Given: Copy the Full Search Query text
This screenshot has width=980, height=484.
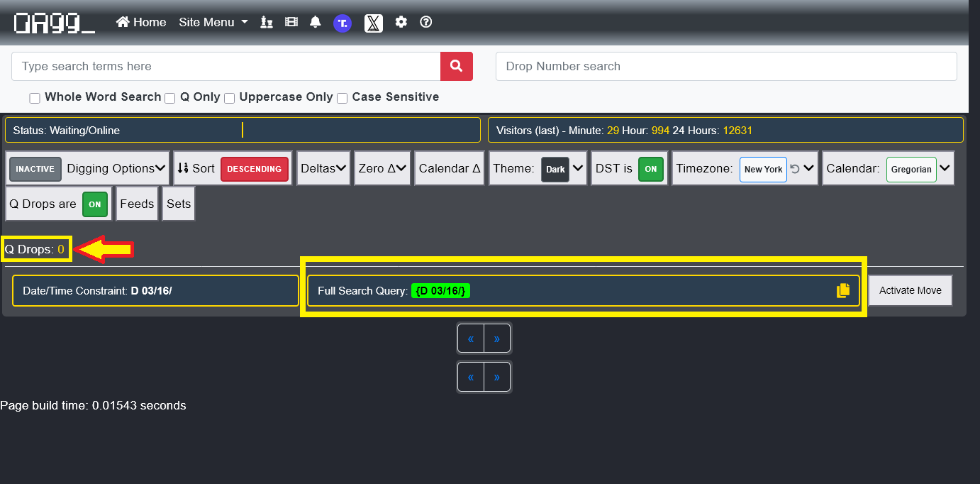Looking at the screenshot, I should pyautogui.click(x=842, y=290).
